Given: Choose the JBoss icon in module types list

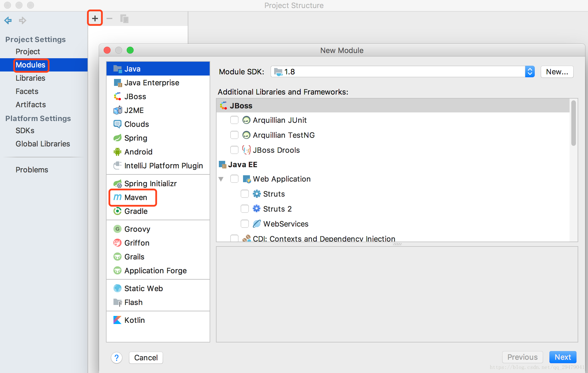Looking at the screenshot, I should coord(117,96).
